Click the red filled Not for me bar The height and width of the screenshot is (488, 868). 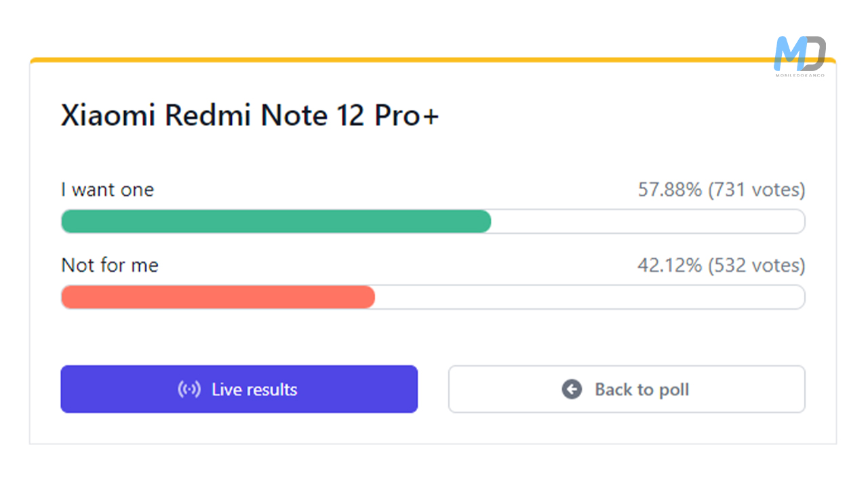click(x=218, y=298)
